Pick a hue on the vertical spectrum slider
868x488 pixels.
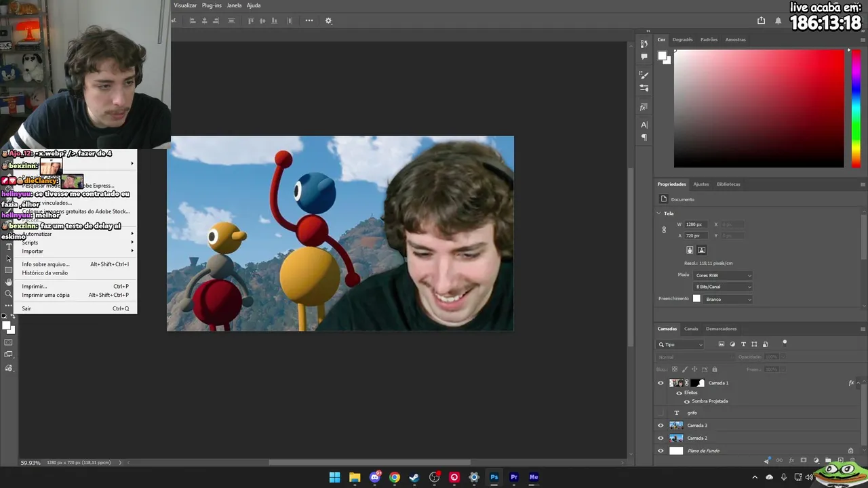point(856,108)
